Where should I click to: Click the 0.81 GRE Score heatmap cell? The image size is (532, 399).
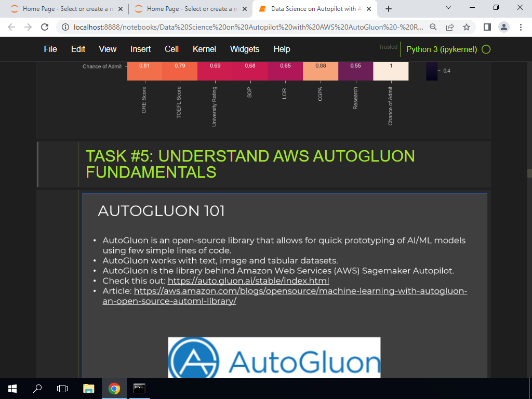pyautogui.click(x=144, y=71)
